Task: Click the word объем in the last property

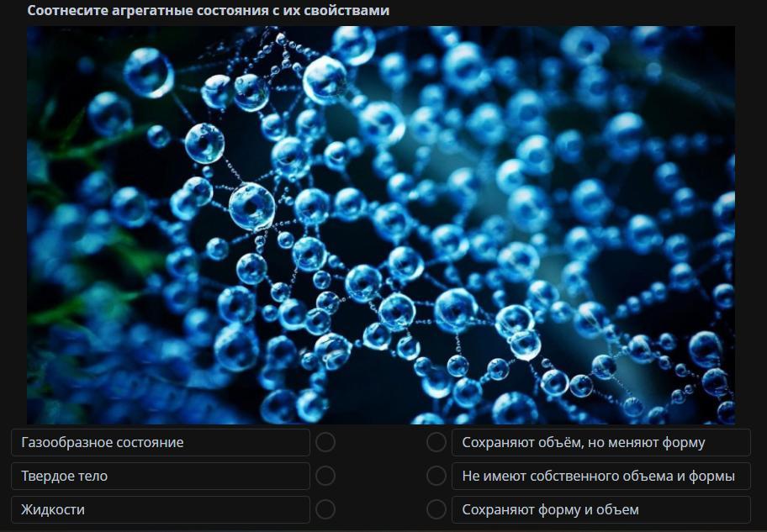Action: [622, 510]
